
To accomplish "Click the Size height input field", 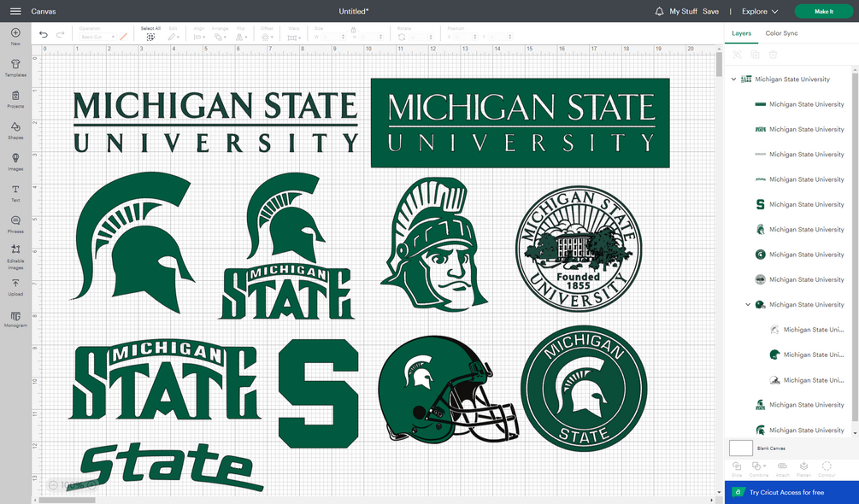I will [371, 37].
